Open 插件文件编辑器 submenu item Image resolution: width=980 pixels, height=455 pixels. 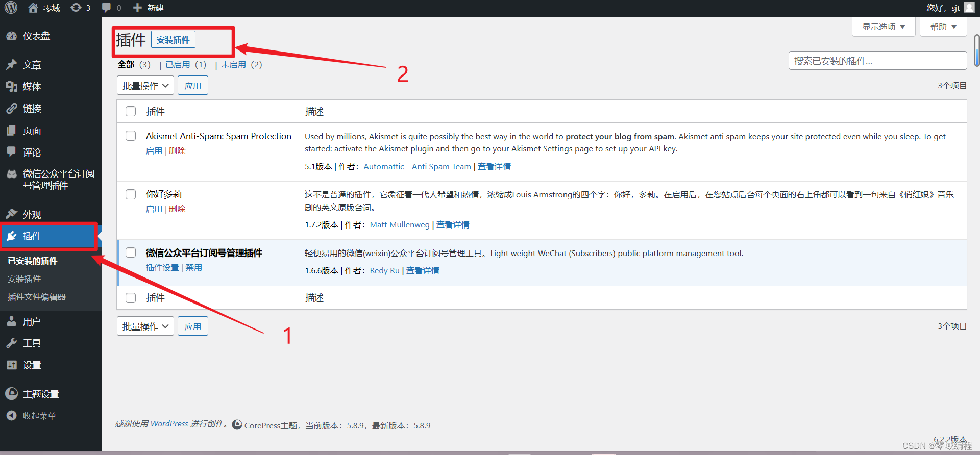[x=37, y=297]
